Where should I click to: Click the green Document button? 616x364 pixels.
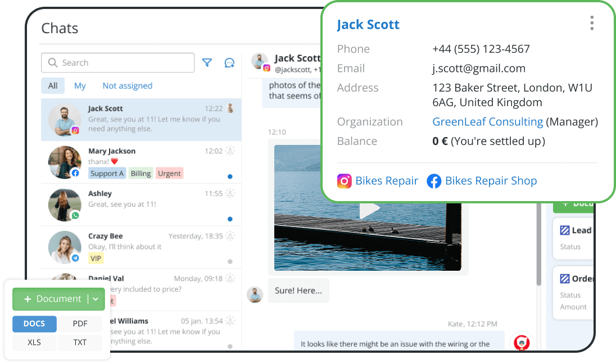53,299
